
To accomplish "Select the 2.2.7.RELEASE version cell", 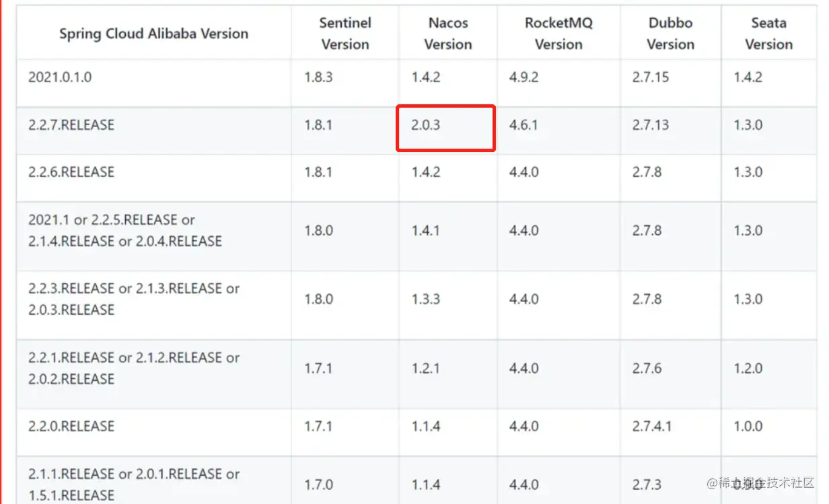I will tap(154, 131).
